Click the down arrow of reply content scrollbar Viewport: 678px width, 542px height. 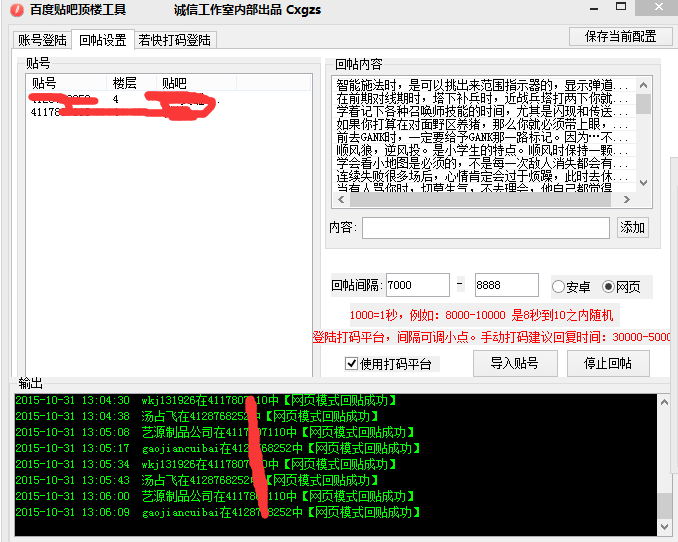[x=643, y=183]
